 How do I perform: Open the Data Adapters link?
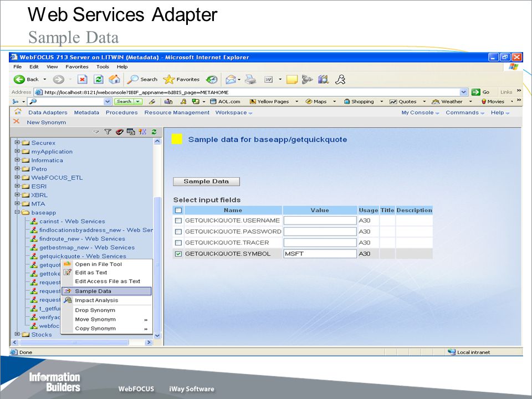pos(48,112)
